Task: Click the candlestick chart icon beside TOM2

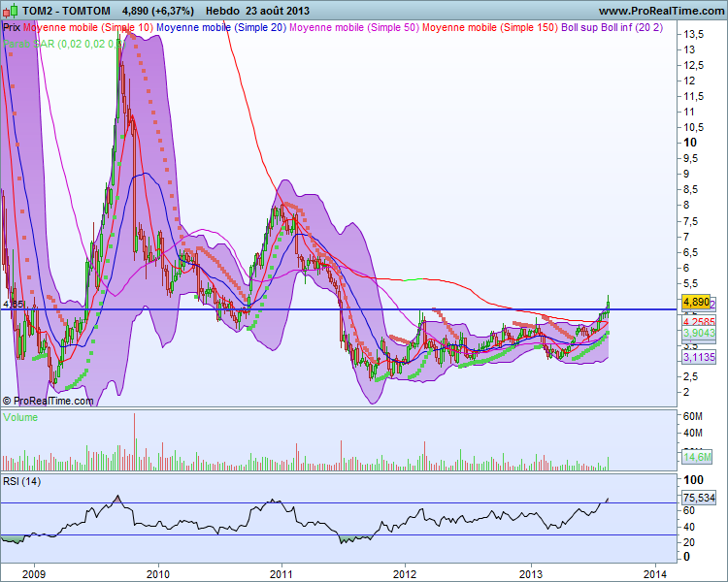Action: coord(11,10)
